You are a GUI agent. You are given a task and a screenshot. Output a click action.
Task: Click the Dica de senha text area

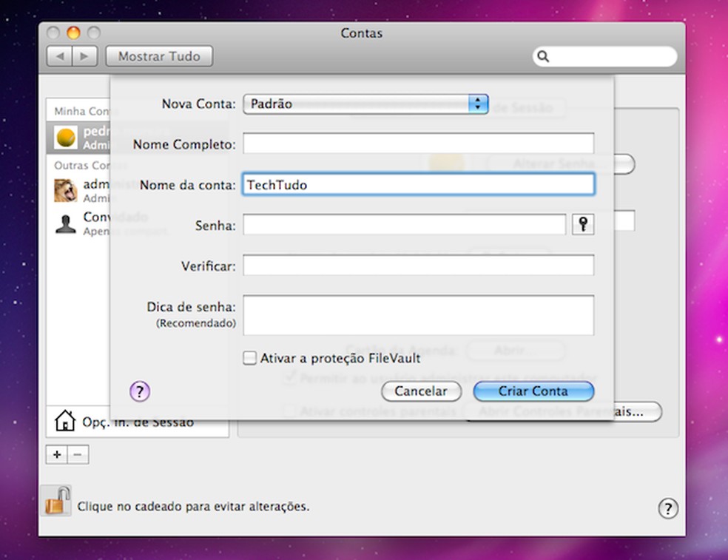tap(418, 315)
